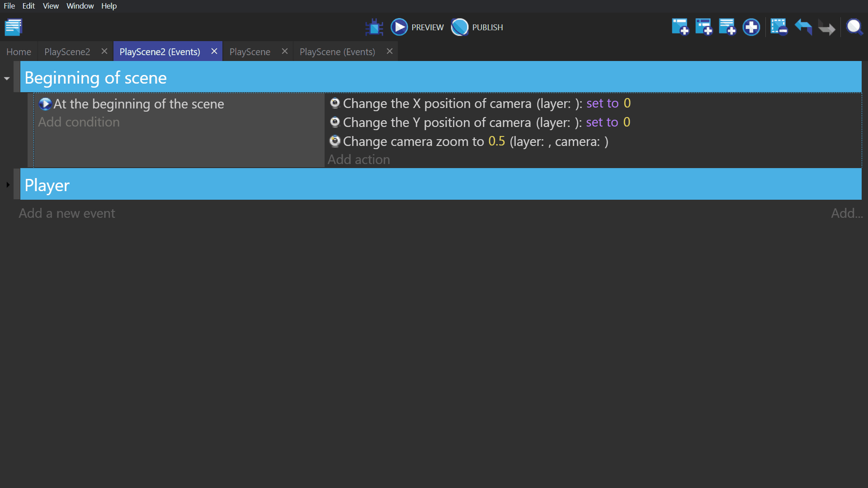Expand the Player event group
The image size is (868, 488).
[x=8, y=185]
